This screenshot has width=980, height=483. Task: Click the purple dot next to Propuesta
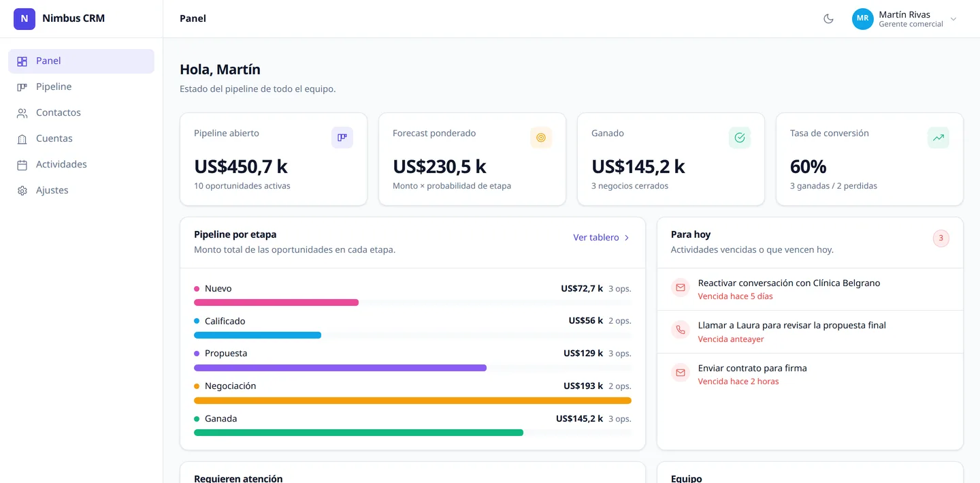[197, 354]
